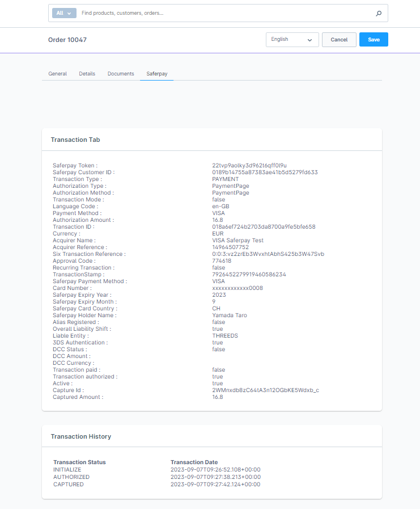Switch to the General tab
420x509 pixels.
tap(57, 74)
